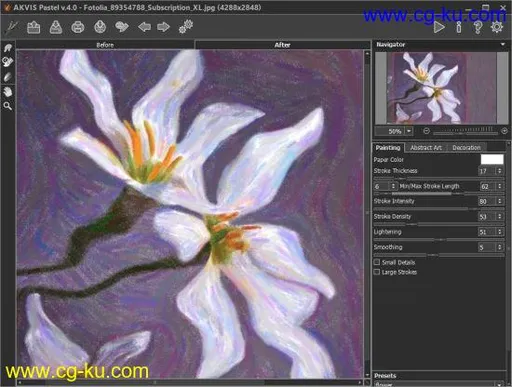
Task: Undo with the left arrow icon
Action: [144, 27]
